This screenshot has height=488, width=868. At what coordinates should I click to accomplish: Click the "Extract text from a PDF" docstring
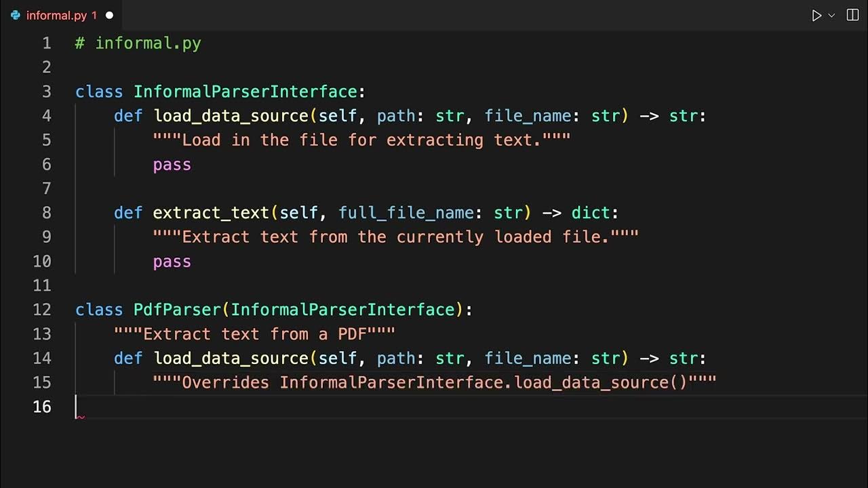pyautogui.click(x=254, y=334)
